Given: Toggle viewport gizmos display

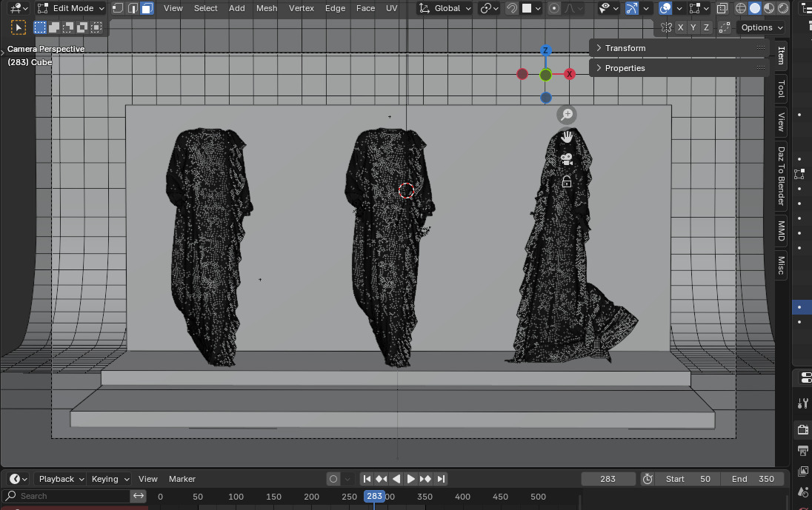Looking at the screenshot, I should point(632,8).
